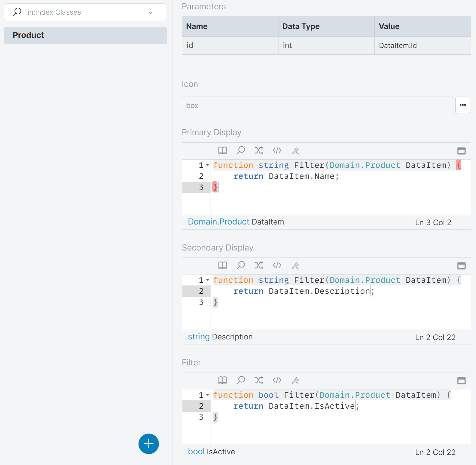Click the blue add plus button
This screenshot has width=476, height=465.
tap(149, 444)
